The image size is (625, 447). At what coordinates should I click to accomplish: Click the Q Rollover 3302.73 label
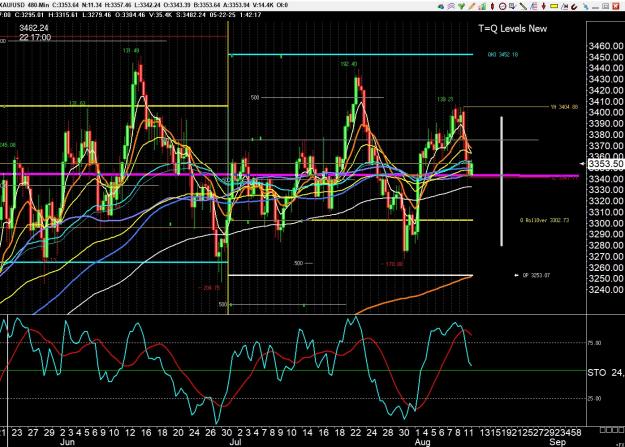click(x=544, y=220)
